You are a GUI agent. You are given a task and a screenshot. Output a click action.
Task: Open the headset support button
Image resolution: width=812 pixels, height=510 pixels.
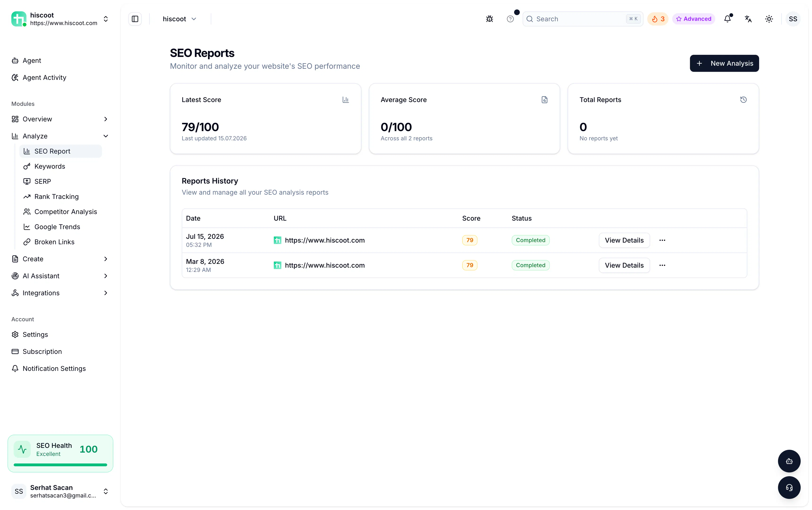coord(789,487)
